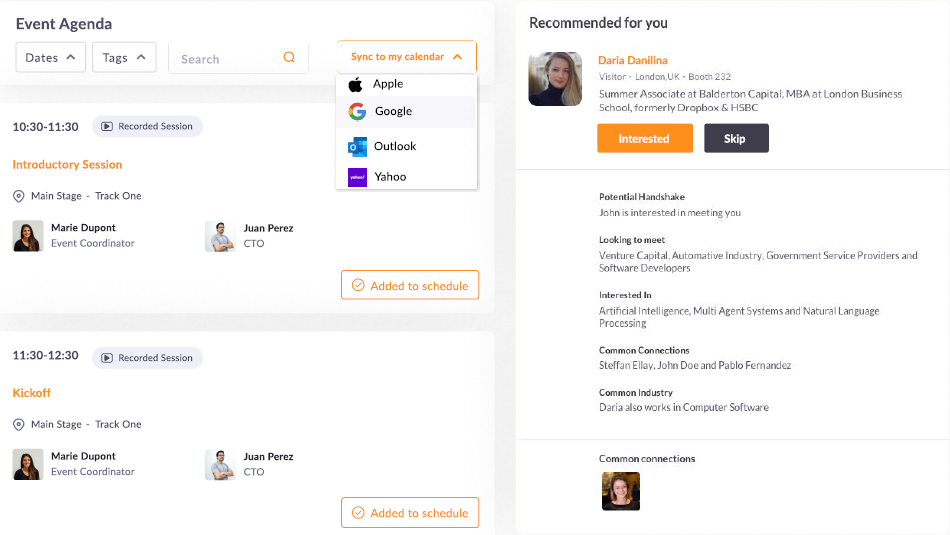Click the Yahoo logo icon

click(x=357, y=177)
